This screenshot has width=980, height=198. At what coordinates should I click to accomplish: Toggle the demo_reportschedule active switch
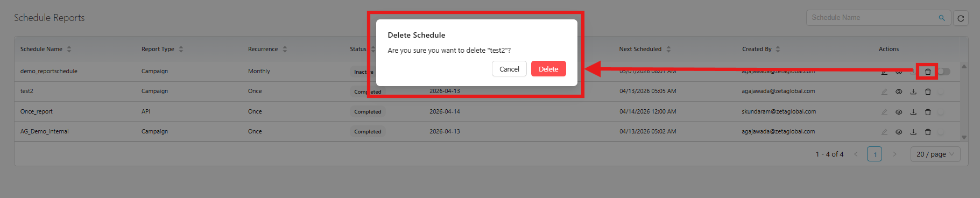(x=944, y=72)
